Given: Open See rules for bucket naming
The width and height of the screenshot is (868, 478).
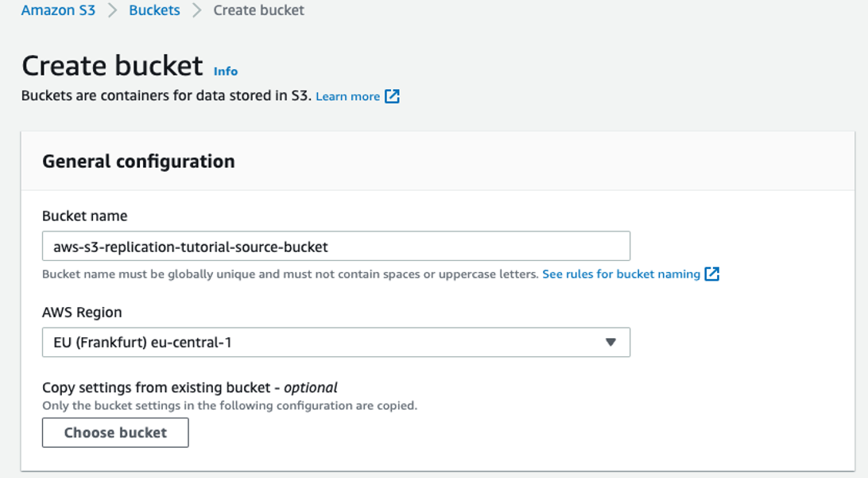Looking at the screenshot, I should point(621,274).
